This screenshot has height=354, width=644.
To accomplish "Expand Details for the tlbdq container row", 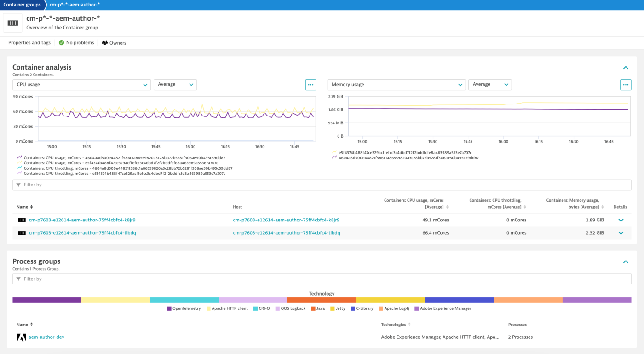I will [x=621, y=232].
